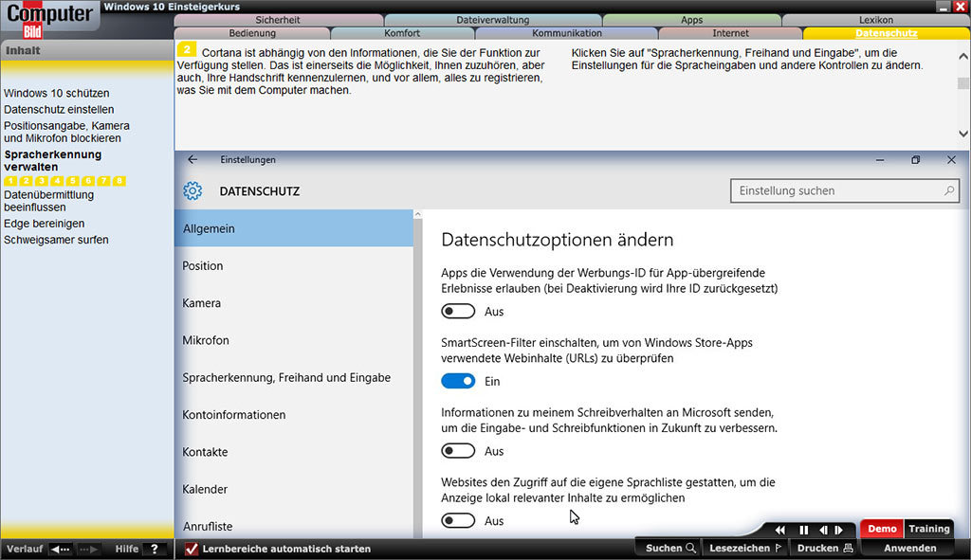The height and width of the screenshot is (560, 971).
Task: Minimize the Einstellungen window
Action: click(880, 159)
